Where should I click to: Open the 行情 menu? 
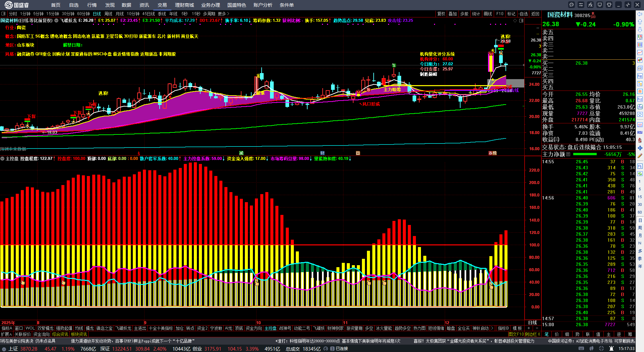pos(92,5)
